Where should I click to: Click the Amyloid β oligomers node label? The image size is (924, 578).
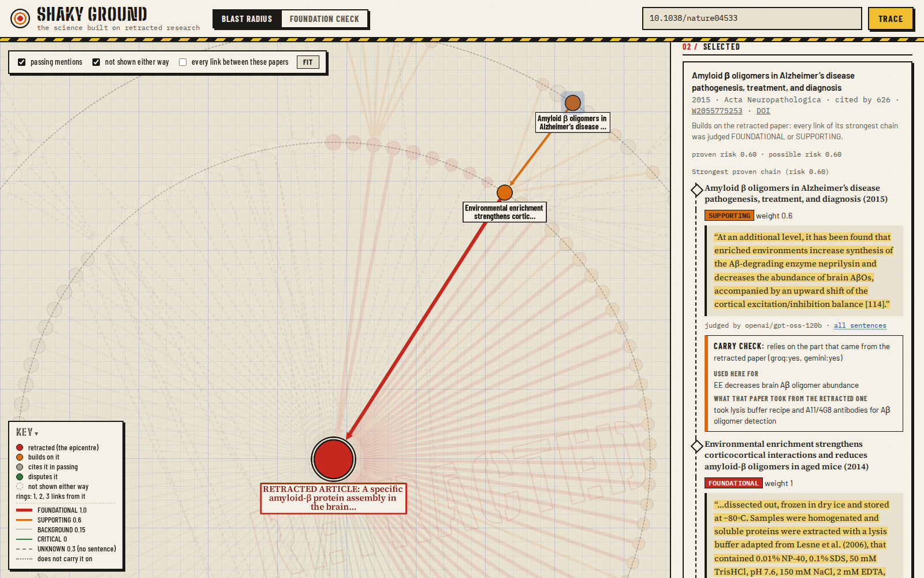coord(572,123)
